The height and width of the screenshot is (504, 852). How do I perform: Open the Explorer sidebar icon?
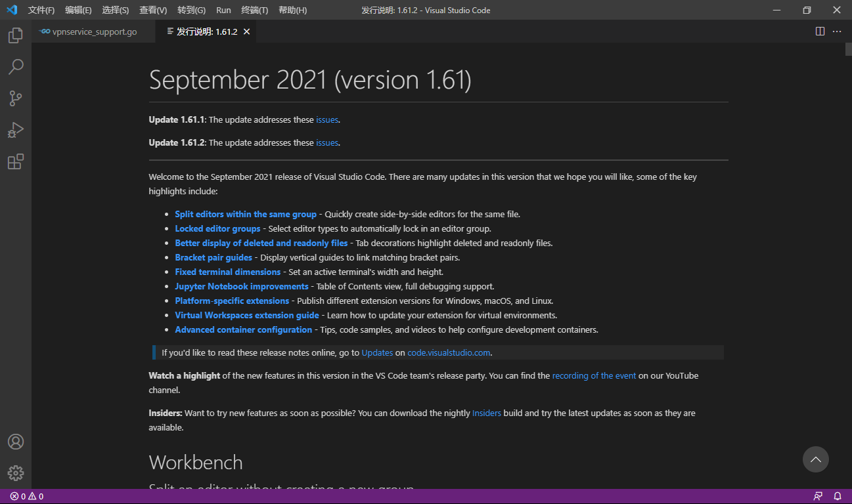pyautogui.click(x=15, y=35)
